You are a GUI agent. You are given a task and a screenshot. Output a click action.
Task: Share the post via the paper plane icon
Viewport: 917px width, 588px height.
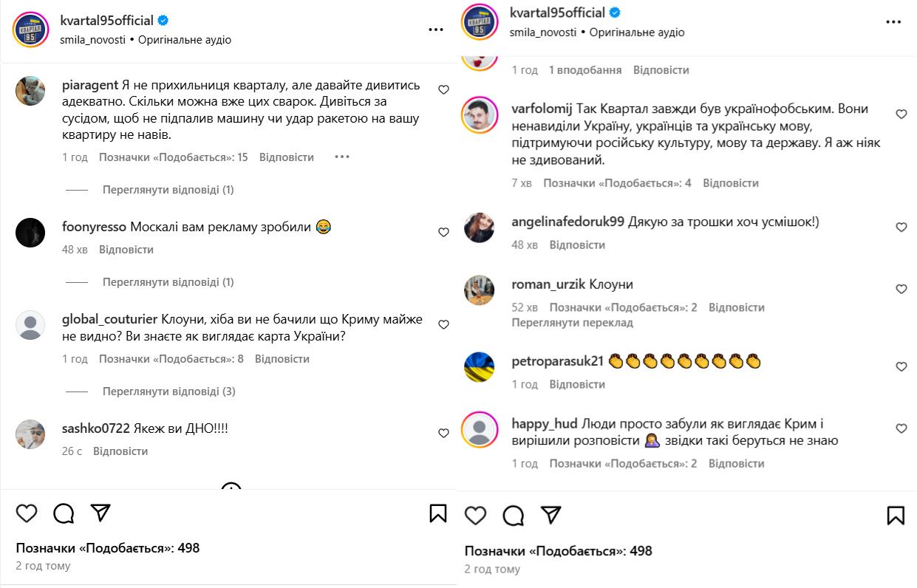pos(100,513)
